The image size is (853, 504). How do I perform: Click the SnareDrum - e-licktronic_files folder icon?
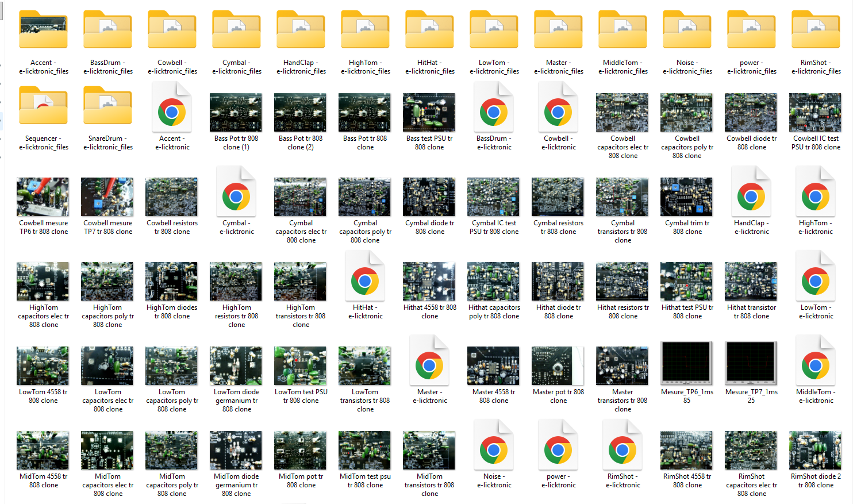point(108,105)
